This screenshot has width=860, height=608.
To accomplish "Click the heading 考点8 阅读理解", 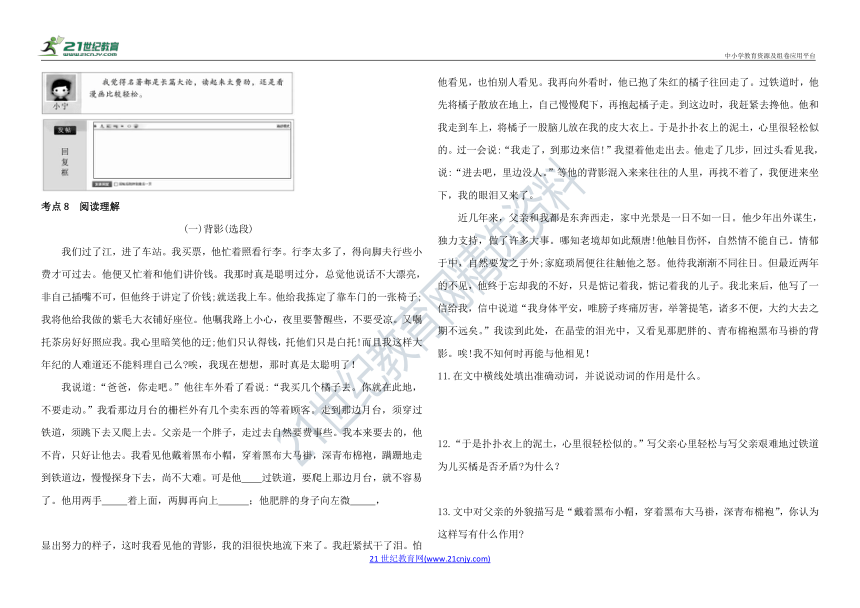I will [x=80, y=207].
